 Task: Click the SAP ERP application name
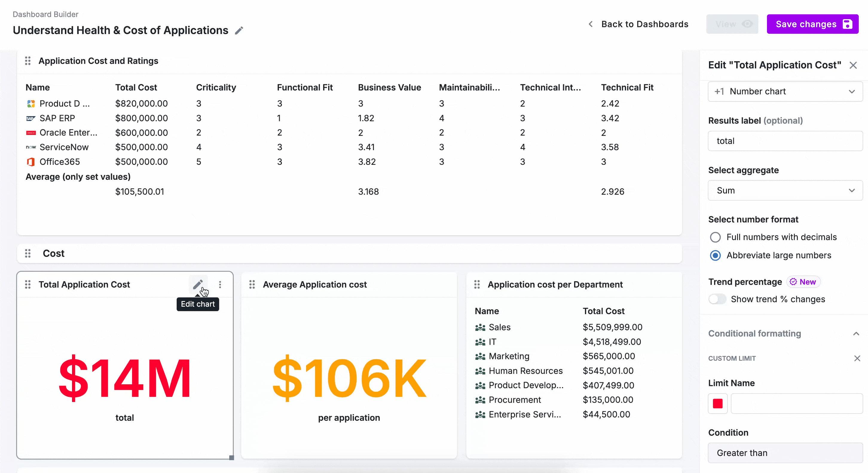click(x=57, y=118)
